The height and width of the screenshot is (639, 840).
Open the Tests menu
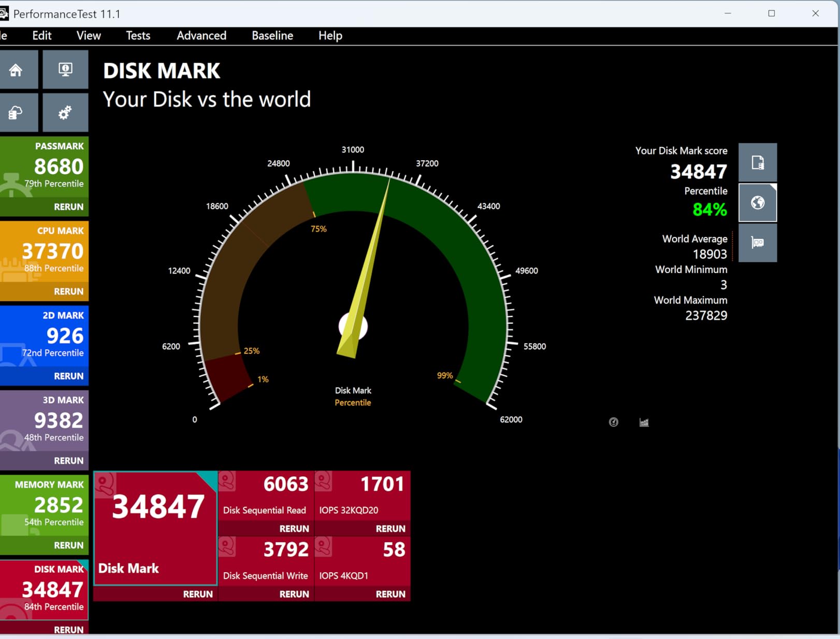point(138,36)
